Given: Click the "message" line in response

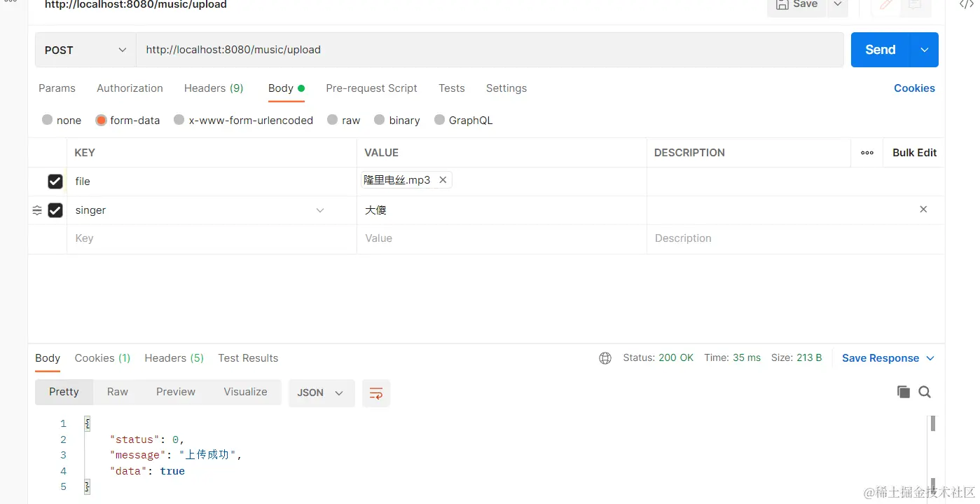Looking at the screenshot, I should coord(176,455).
